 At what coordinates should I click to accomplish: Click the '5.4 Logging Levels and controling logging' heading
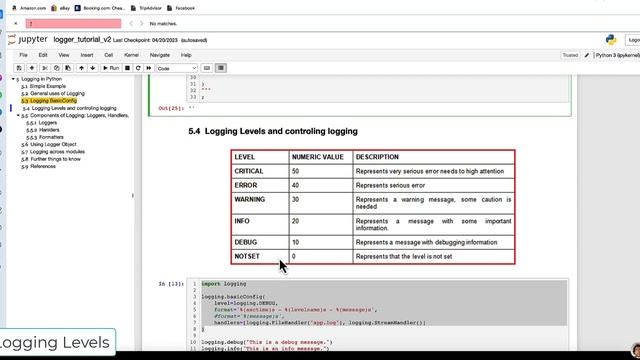tap(273, 131)
